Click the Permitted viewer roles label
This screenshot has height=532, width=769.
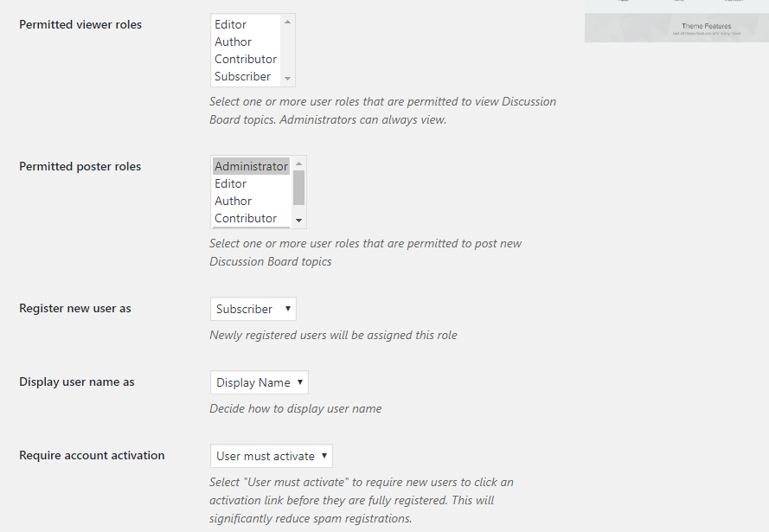(80, 24)
